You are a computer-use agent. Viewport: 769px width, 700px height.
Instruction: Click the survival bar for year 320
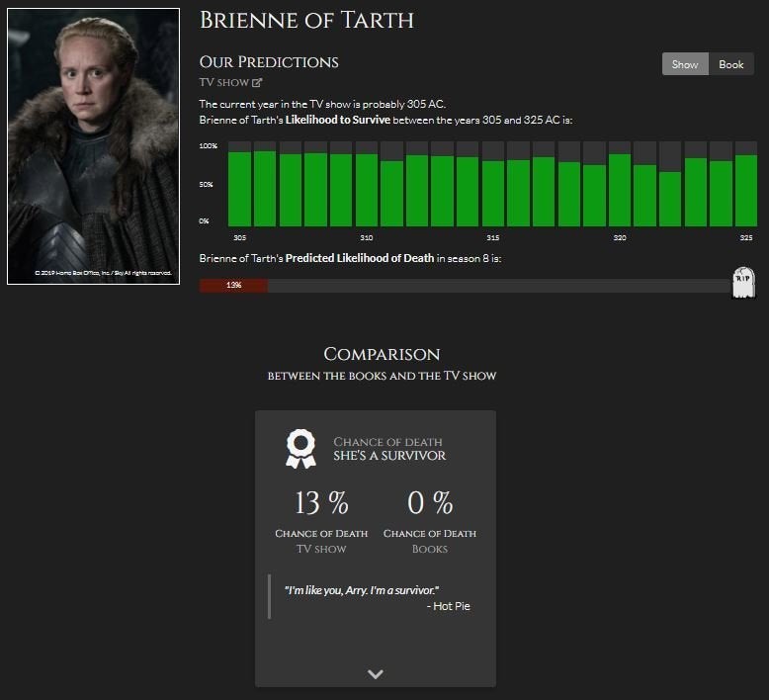(x=620, y=190)
